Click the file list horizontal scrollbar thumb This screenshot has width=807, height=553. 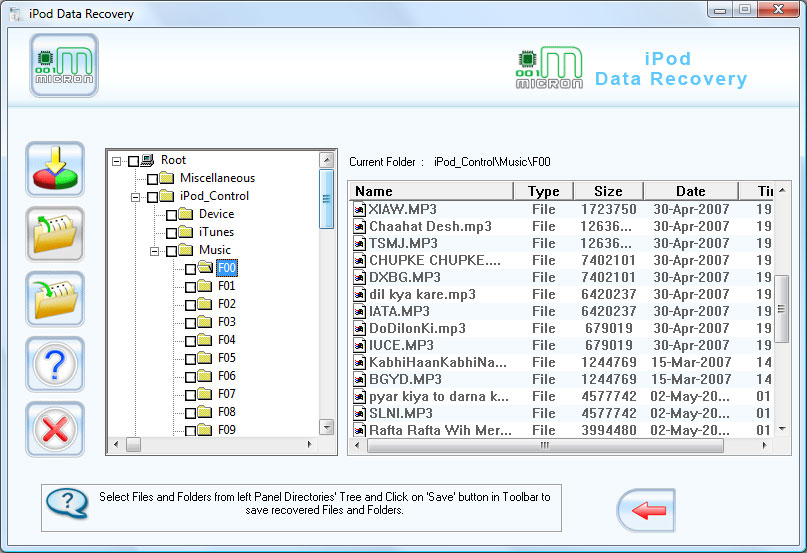(546, 445)
